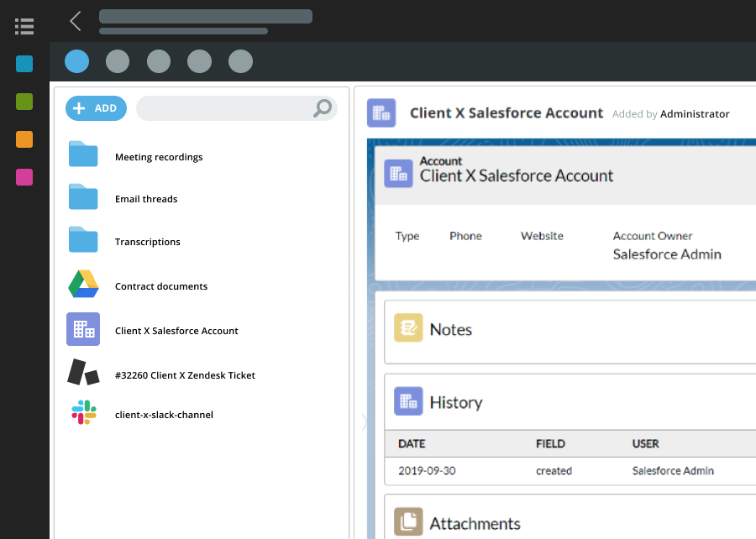756x539 pixels.
Task: Click the back arrow in top bar
Action: coord(76,21)
